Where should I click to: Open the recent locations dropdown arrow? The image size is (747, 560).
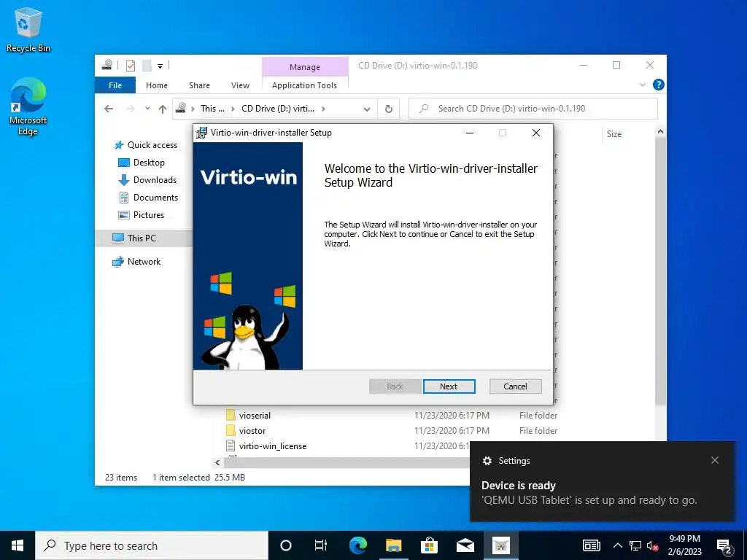click(x=147, y=109)
